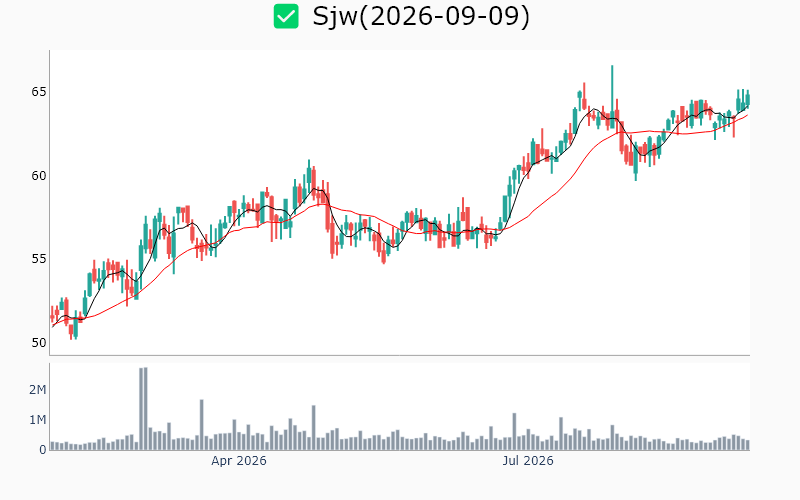Click the green checkmark icon beside the title
Image resolution: width=800 pixels, height=500 pixels.
point(286,16)
